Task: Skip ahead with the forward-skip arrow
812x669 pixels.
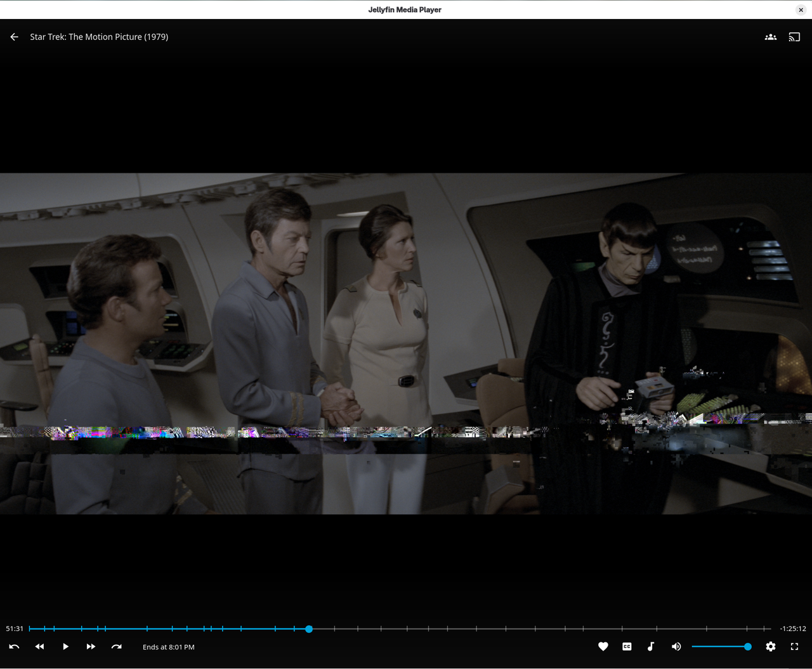Action: click(x=116, y=647)
